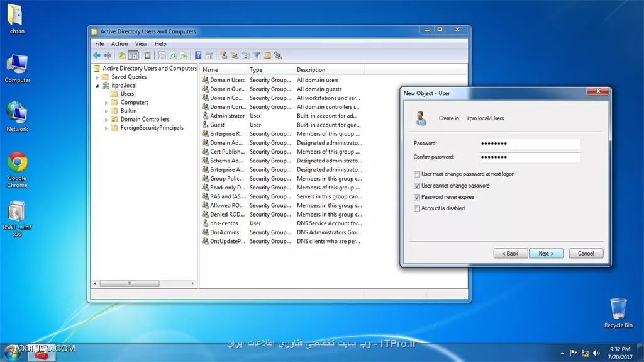This screenshot has width=644, height=362.
Task: Click into the Confirm password field
Action: [530, 157]
